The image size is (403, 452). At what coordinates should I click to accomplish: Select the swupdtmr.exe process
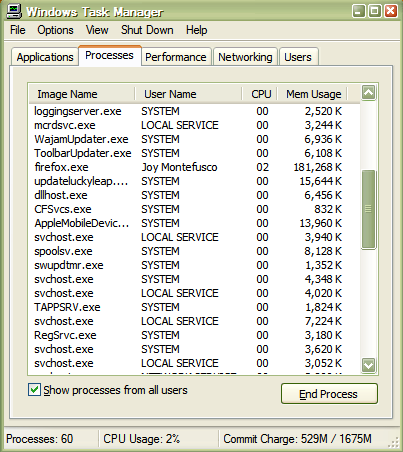click(194, 265)
